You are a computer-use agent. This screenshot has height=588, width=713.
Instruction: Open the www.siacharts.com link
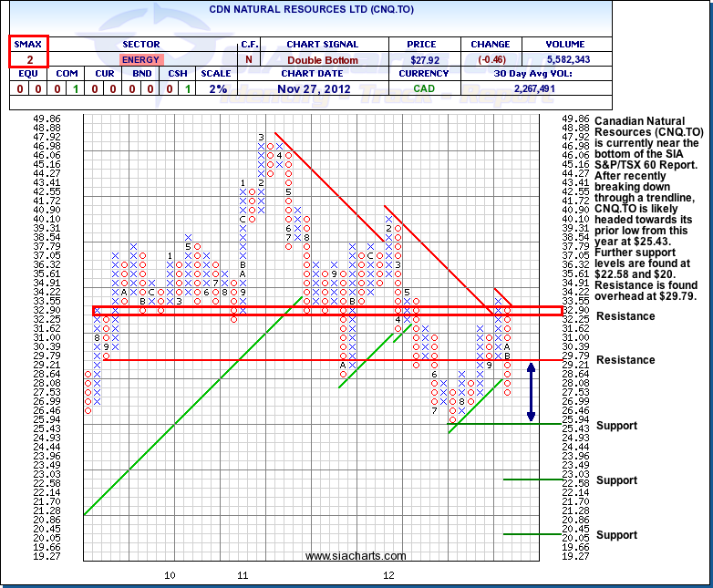[x=356, y=555]
